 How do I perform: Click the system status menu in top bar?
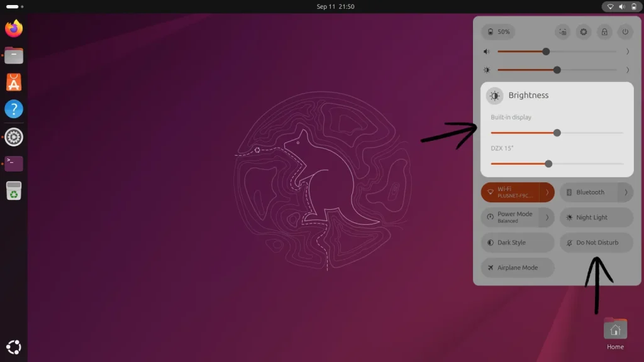click(x=620, y=7)
